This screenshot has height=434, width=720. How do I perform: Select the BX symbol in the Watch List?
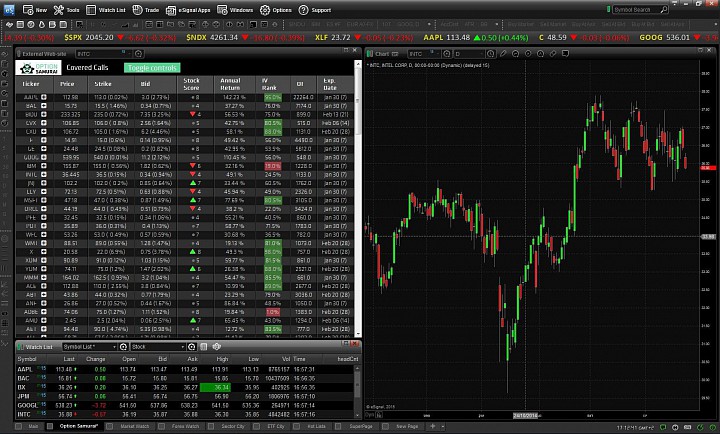point(22,387)
